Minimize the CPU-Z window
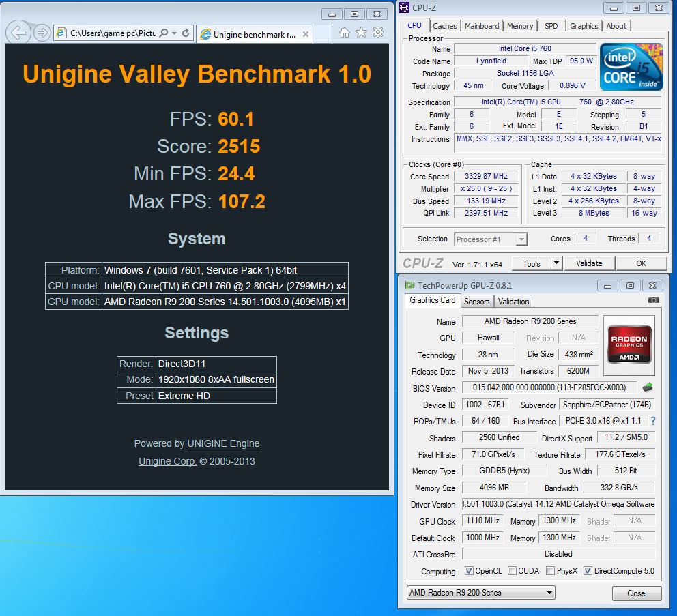The image size is (677, 616). (614, 8)
